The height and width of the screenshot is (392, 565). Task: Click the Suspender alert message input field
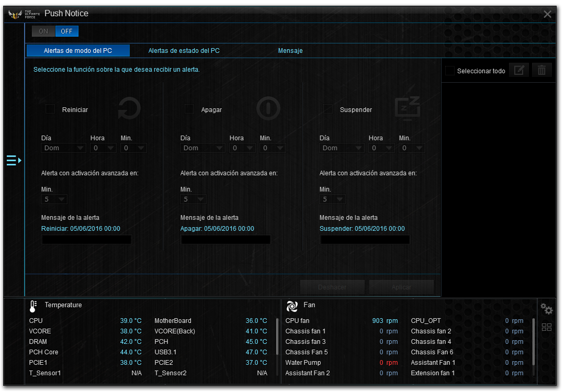tap(365, 240)
